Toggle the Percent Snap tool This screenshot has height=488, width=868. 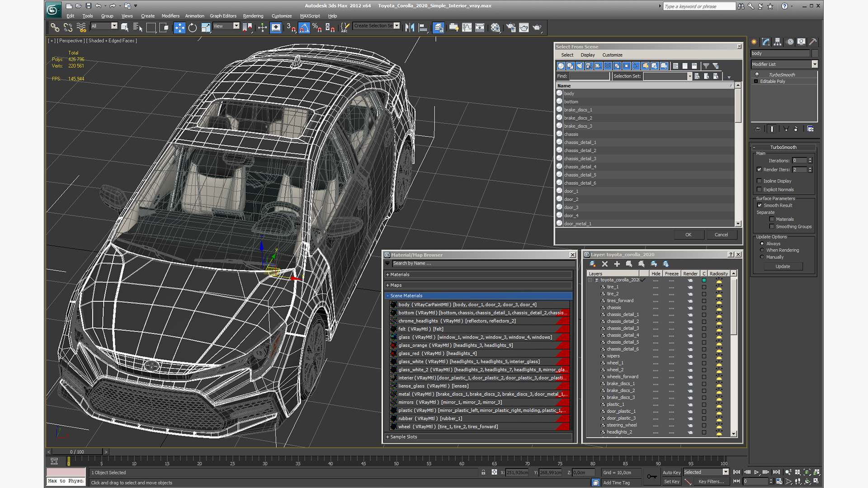point(317,28)
